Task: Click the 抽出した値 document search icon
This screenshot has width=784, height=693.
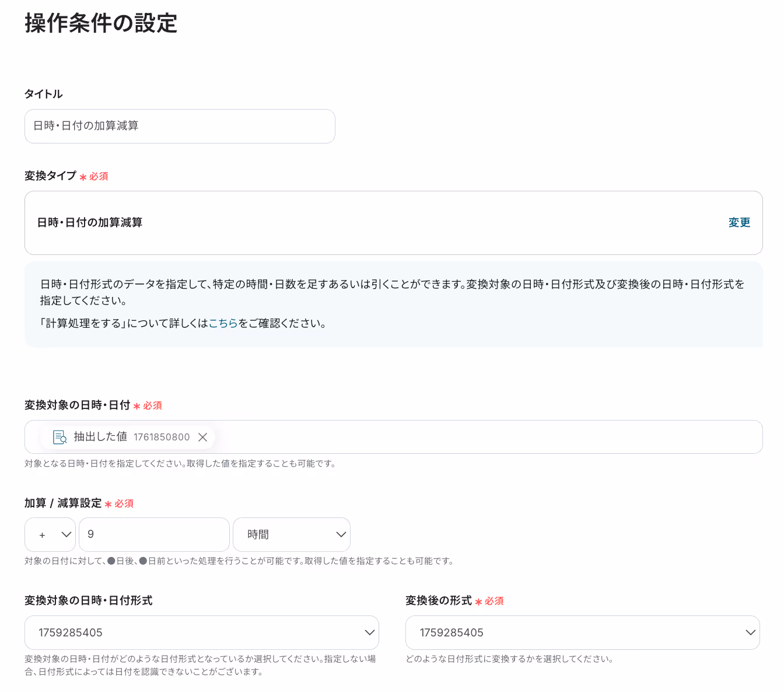Action: pyautogui.click(x=60, y=437)
